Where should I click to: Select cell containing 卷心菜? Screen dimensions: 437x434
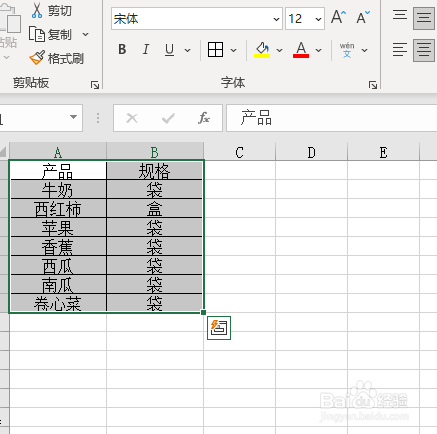(58, 303)
